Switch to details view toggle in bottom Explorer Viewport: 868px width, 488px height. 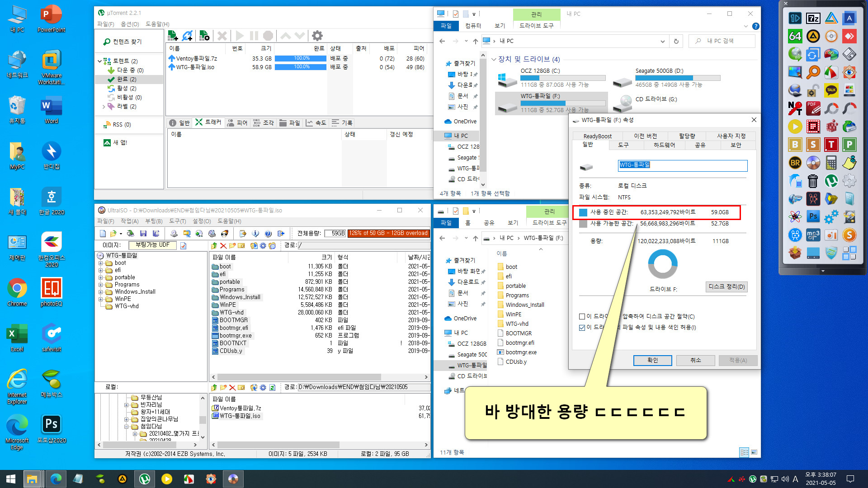[x=744, y=452]
